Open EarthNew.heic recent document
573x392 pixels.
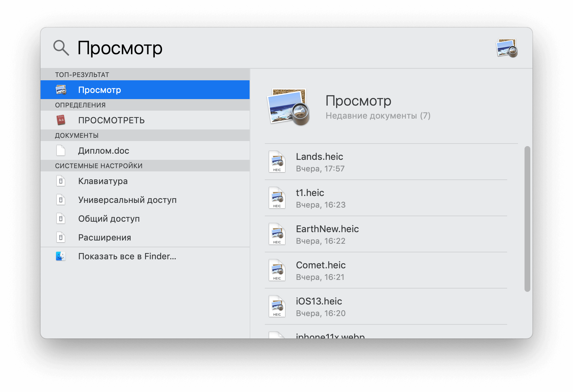[x=386, y=234]
